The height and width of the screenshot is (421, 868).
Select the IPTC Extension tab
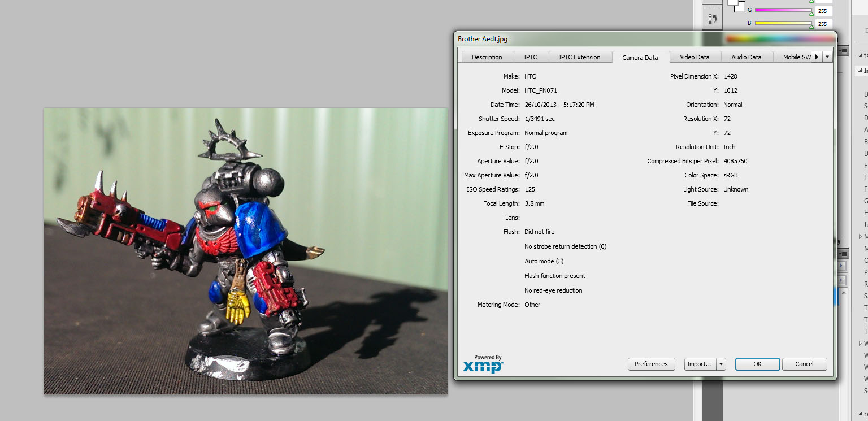point(579,57)
